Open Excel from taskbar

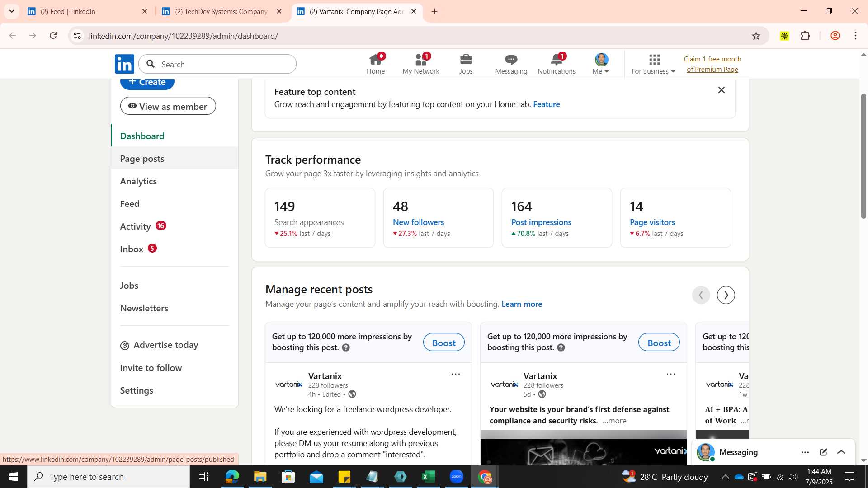pyautogui.click(x=428, y=477)
